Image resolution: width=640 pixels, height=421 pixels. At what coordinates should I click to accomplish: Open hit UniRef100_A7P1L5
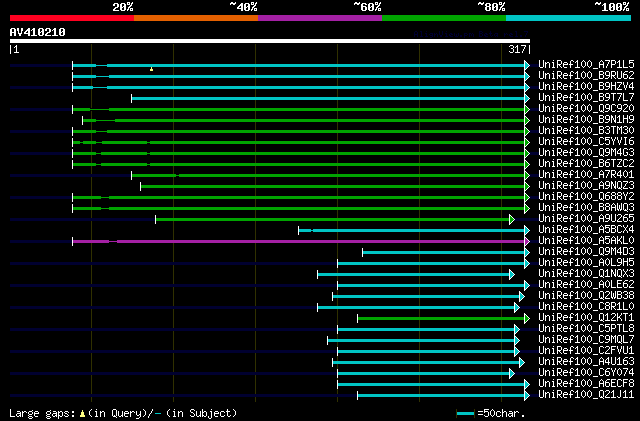point(586,65)
